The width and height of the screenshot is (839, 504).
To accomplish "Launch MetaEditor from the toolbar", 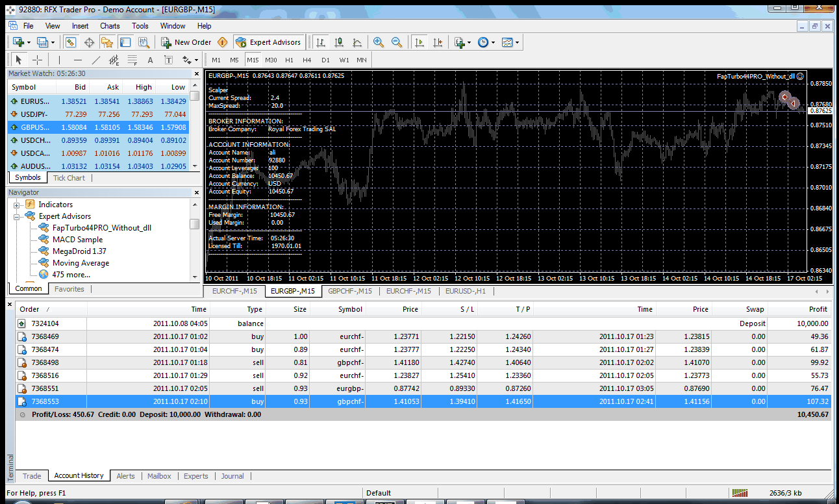I will click(223, 42).
